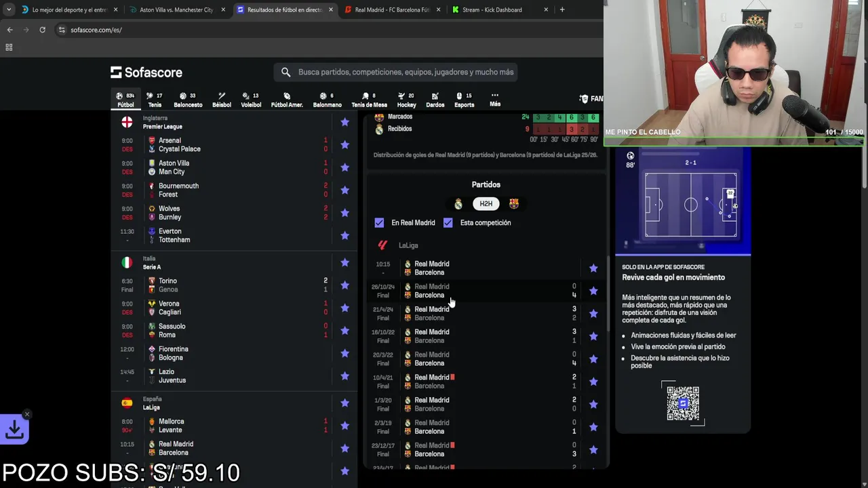This screenshot has width=868, height=488.
Task: Star the 10:15 Real Madrid Barcelona H2H match
Action: (593, 268)
